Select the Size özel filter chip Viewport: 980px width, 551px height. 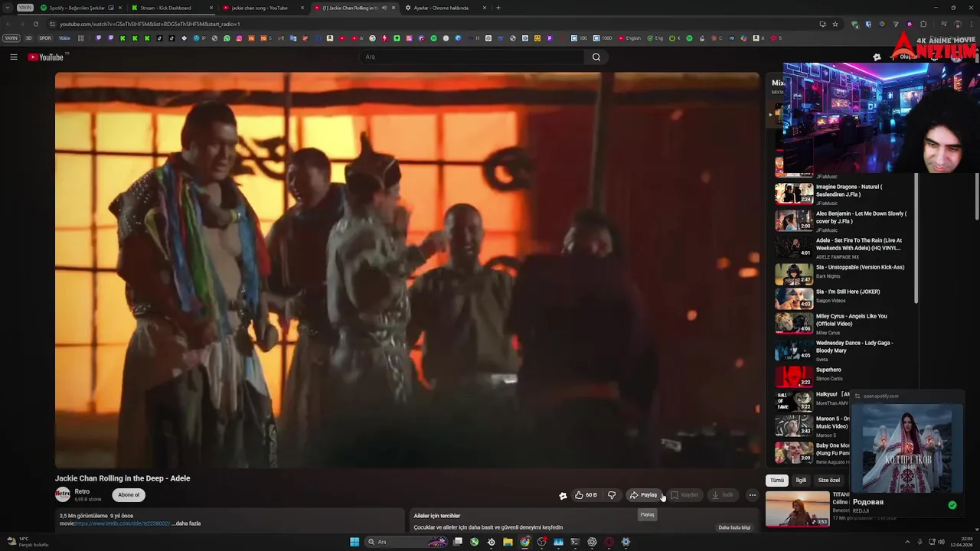pyautogui.click(x=828, y=480)
